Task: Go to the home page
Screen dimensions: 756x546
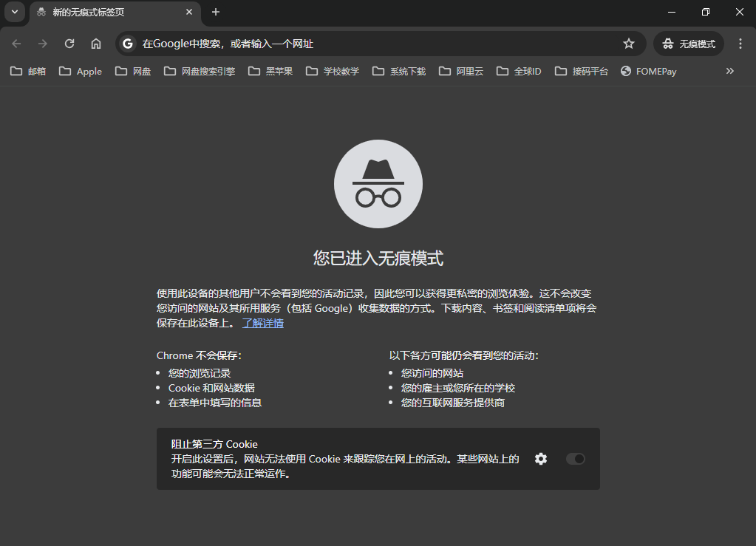Action: click(x=96, y=44)
